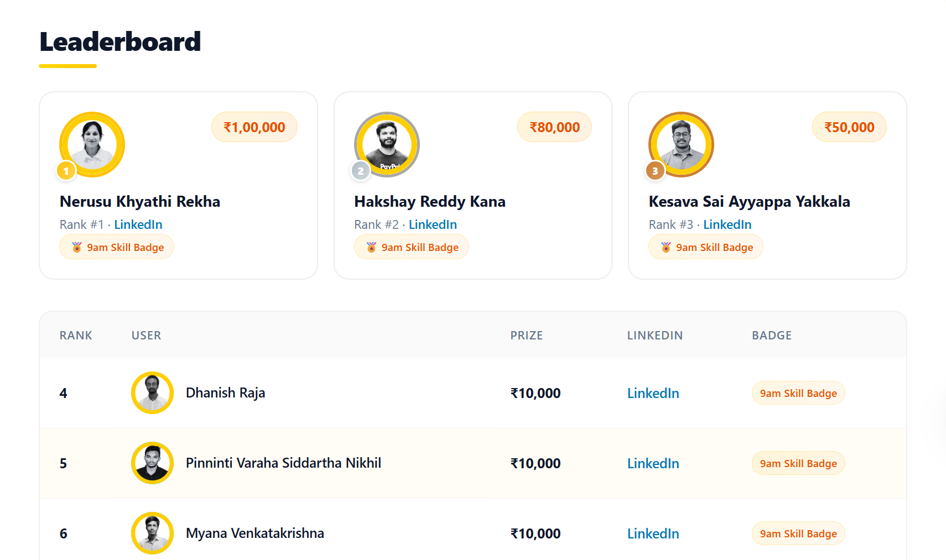Click rank number 5 in the table
The height and width of the screenshot is (560, 946).
(64, 463)
